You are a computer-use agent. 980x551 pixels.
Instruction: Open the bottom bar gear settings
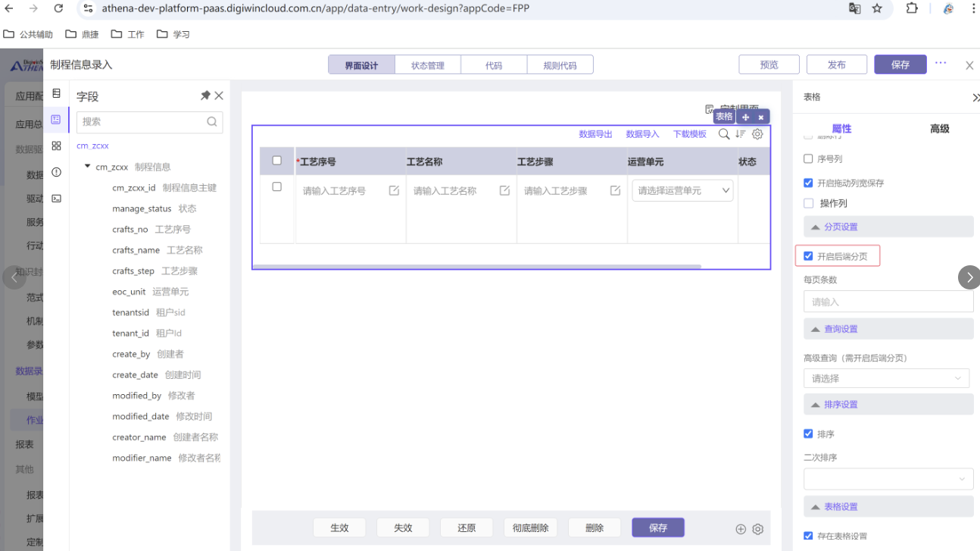[x=757, y=529]
